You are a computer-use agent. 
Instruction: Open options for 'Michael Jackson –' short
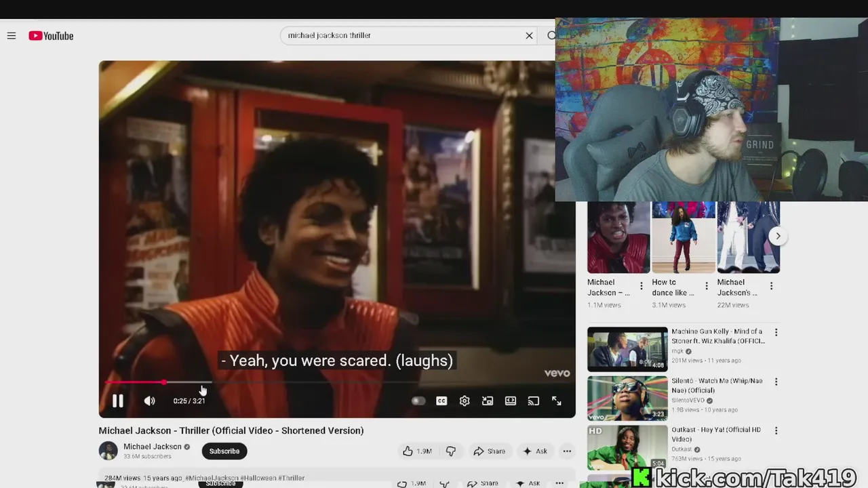tap(642, 286)
